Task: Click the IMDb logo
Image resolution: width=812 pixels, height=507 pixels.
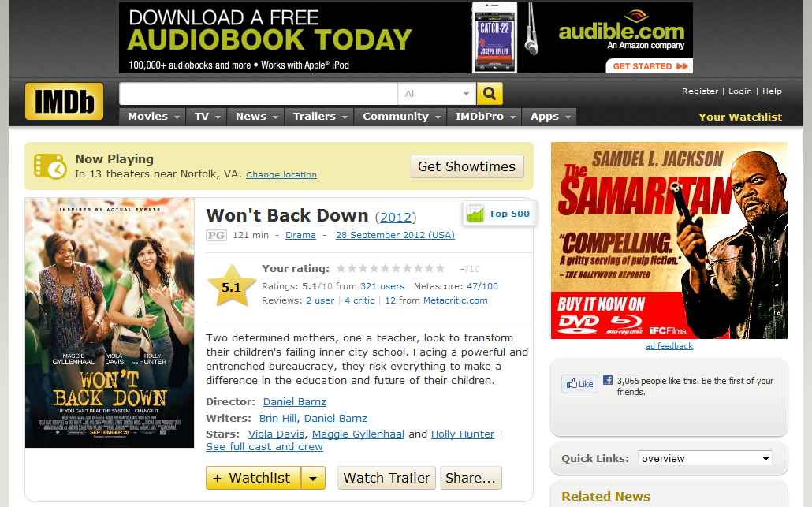Action: [64, 101]
